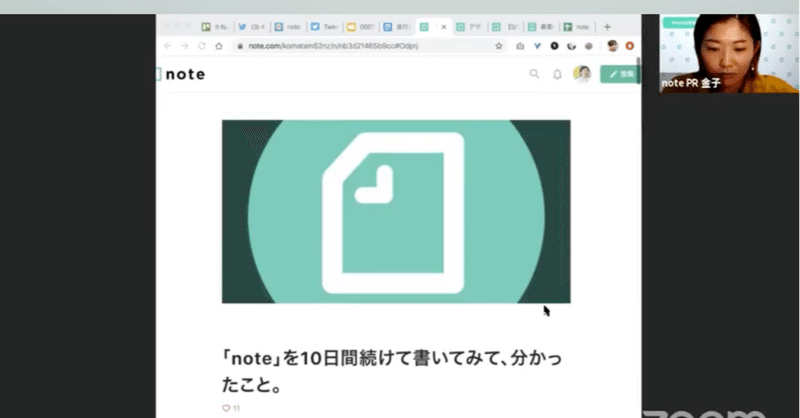
Task: Switch to the 0507 yellow-icon tab
Action: 360,27
